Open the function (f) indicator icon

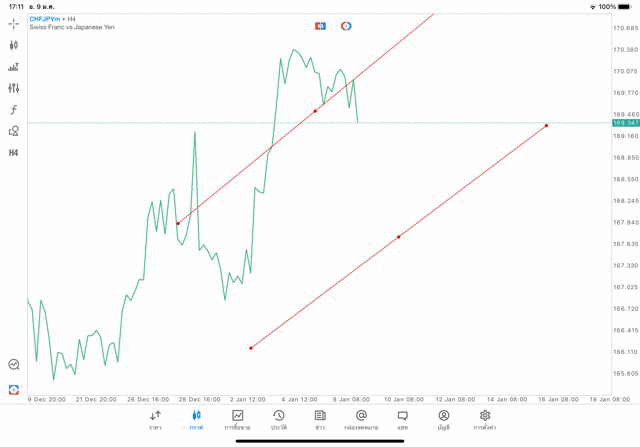(14, 110)
